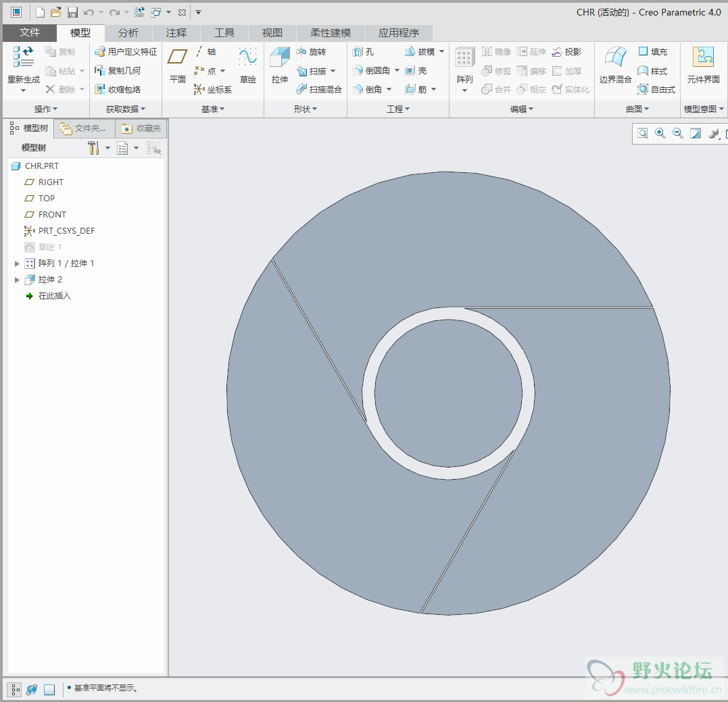Expand the Get Data (获取数据) group menu
This screenshot has height=702, width=728.
(x=125, y=109)
